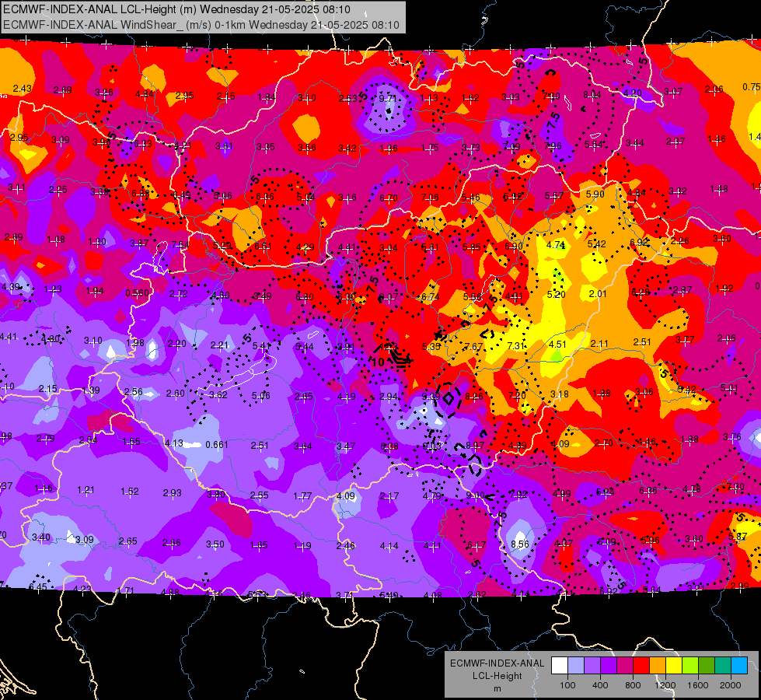Click the wind shear value 7.54
761x700 pixels.
180,244
